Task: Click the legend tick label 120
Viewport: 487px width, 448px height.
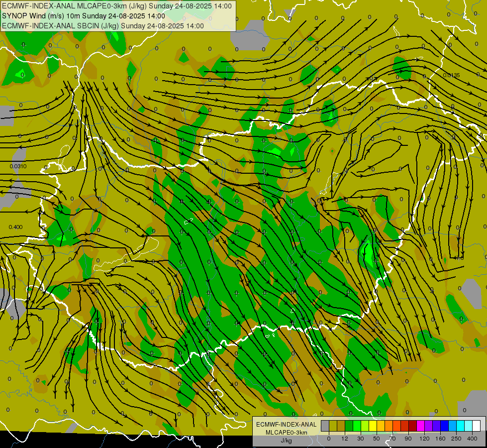Action: (x=425, y=439)
